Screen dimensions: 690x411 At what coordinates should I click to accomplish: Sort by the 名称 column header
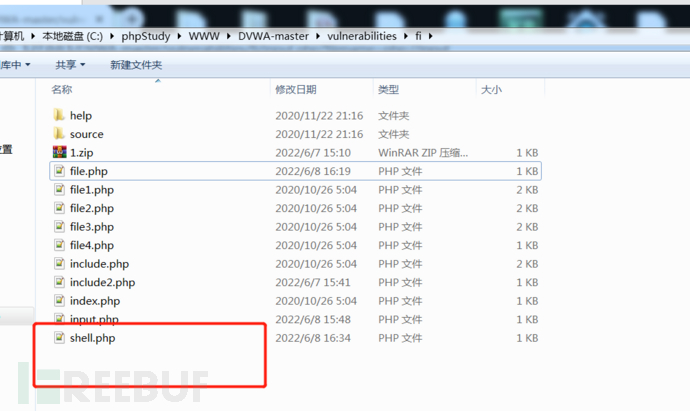pyautogui.click(x=62, y=90)
